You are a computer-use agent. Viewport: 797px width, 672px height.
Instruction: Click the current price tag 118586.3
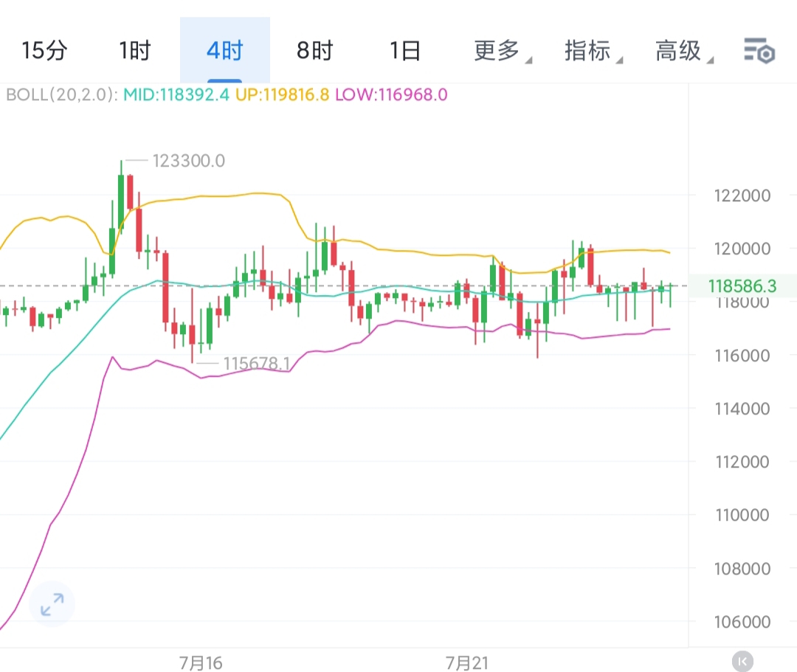(741, 286)
